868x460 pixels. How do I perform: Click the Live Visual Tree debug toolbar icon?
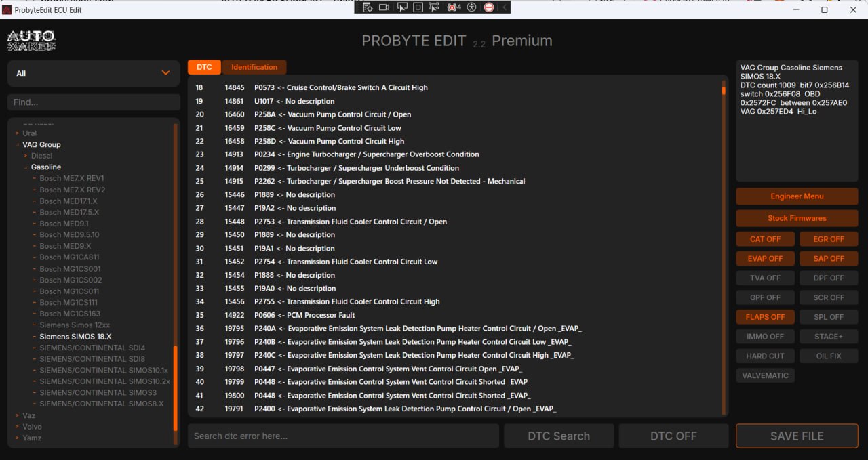[368, 7]
